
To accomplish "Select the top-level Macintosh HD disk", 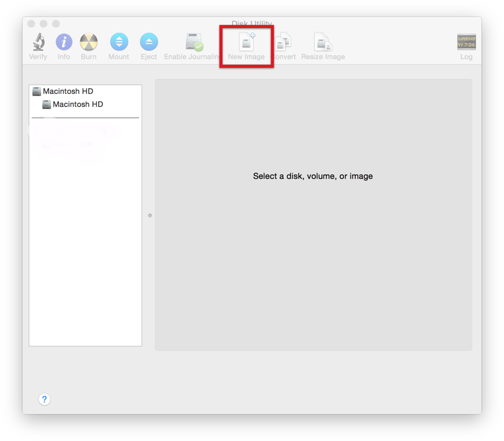I will 67,91.
